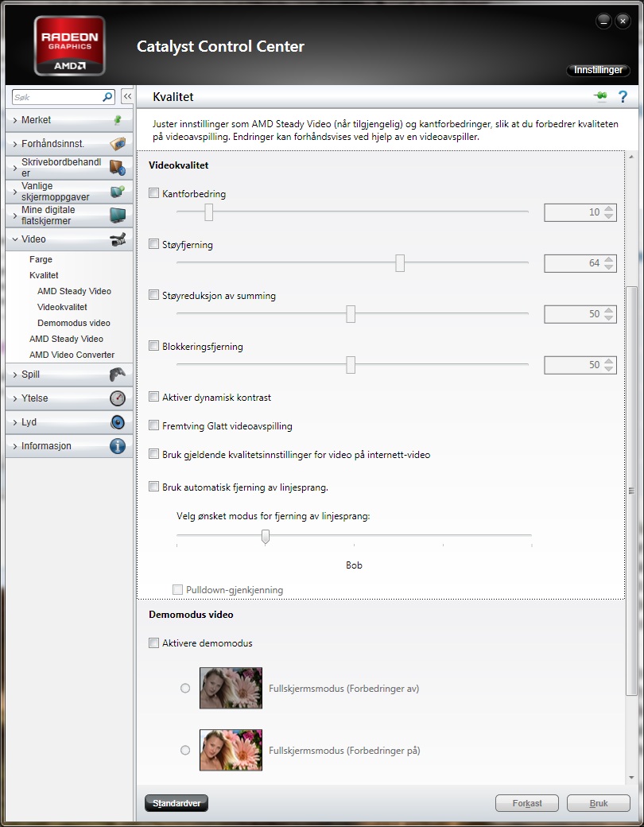
Task: Click in the Søk search field
Action: pyautogui.click(x=57, y=97)
